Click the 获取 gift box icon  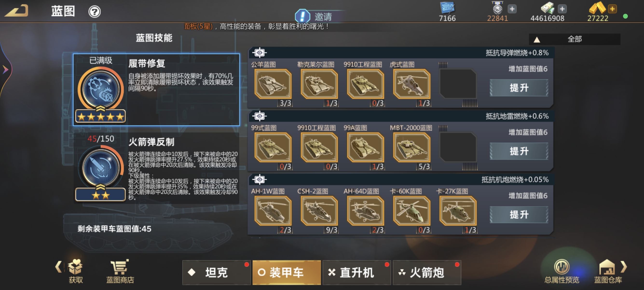75,267
